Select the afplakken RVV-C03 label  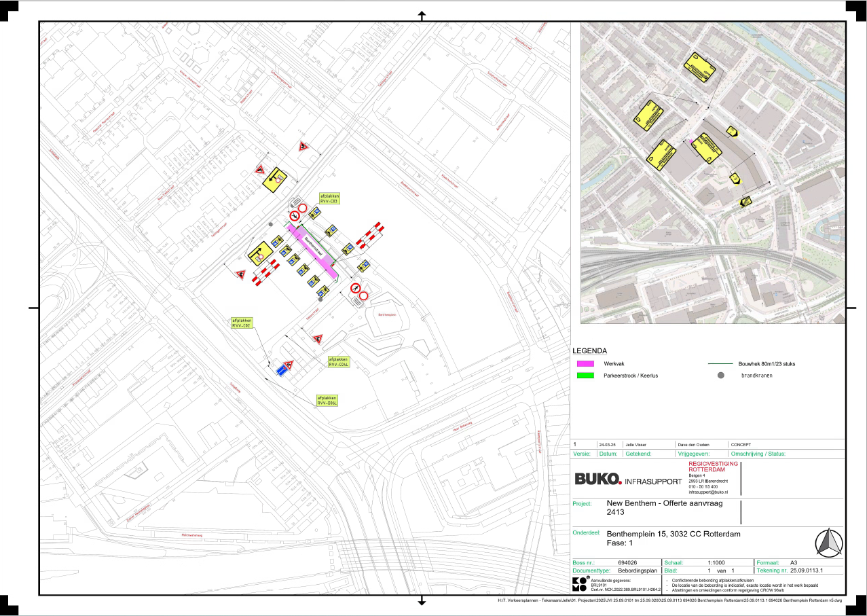coord(329,198)
